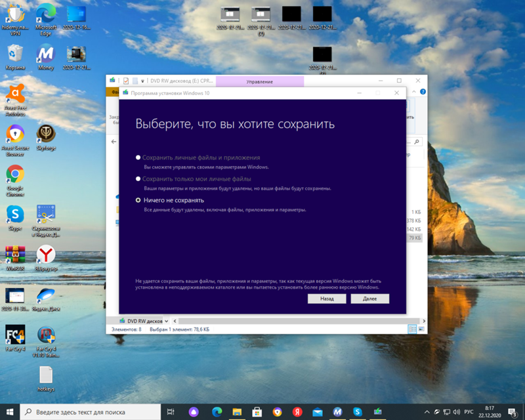Open Explorer help question mark icon
Viewport: 525px width, 420px height.
pyautogui.click(x=423, y=92)
